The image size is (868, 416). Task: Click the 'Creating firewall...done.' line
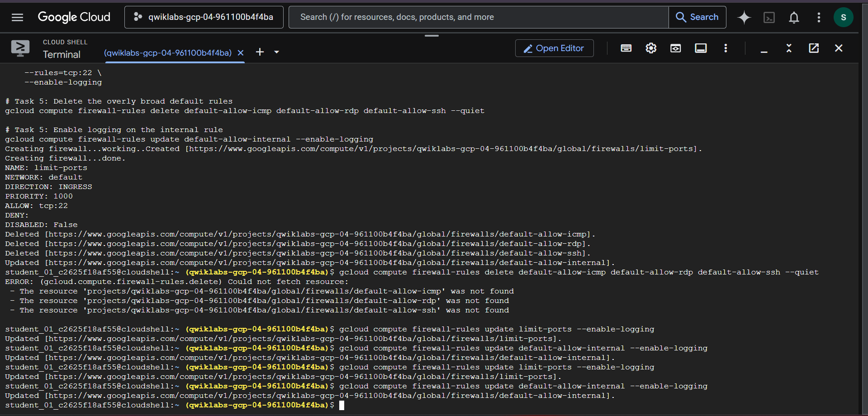click(65, 158)
